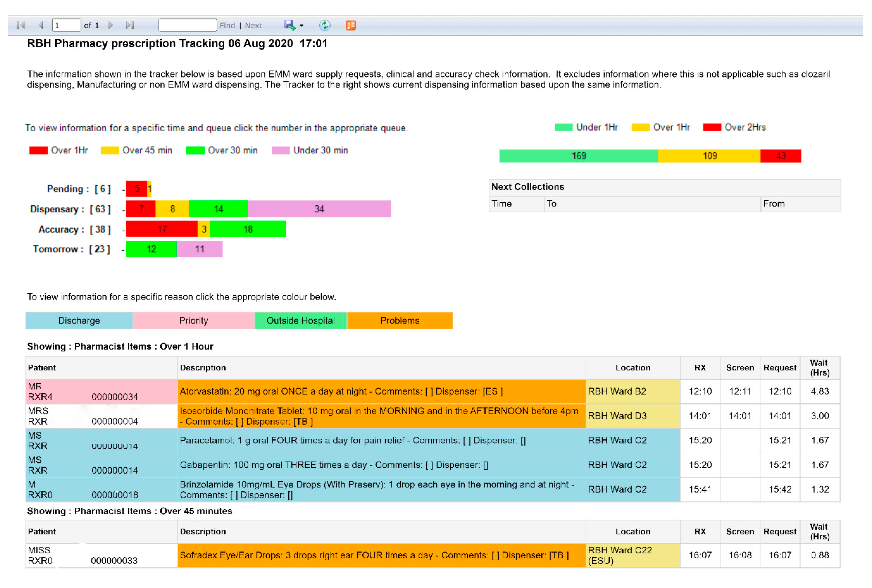Click the orange data feed icon

click(350, 25)
